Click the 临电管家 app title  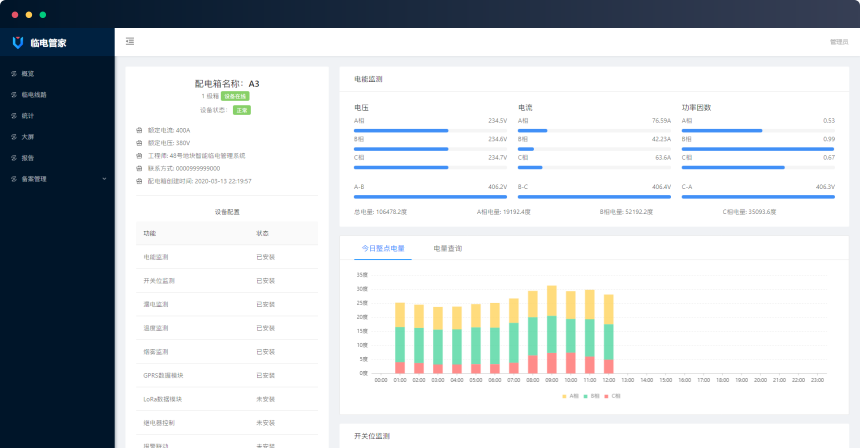coord(48,43)
